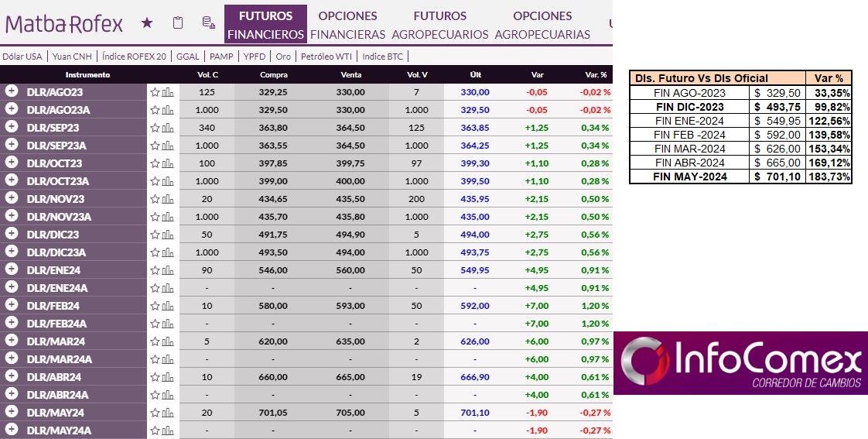Click the Matba Rofex logo
Viewport: 868px width, 439px height.
click(x=64, y=24)
